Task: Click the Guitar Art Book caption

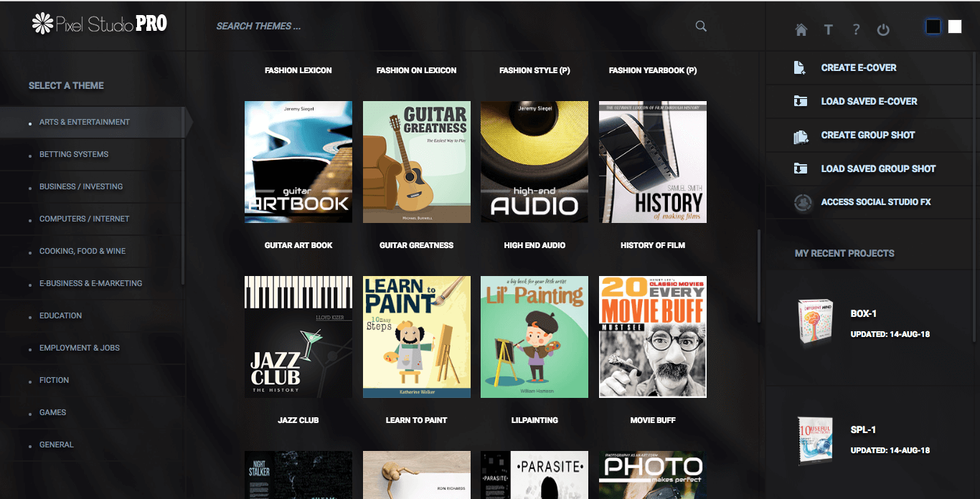Action: pyautogui.click(x=298, y=245)
